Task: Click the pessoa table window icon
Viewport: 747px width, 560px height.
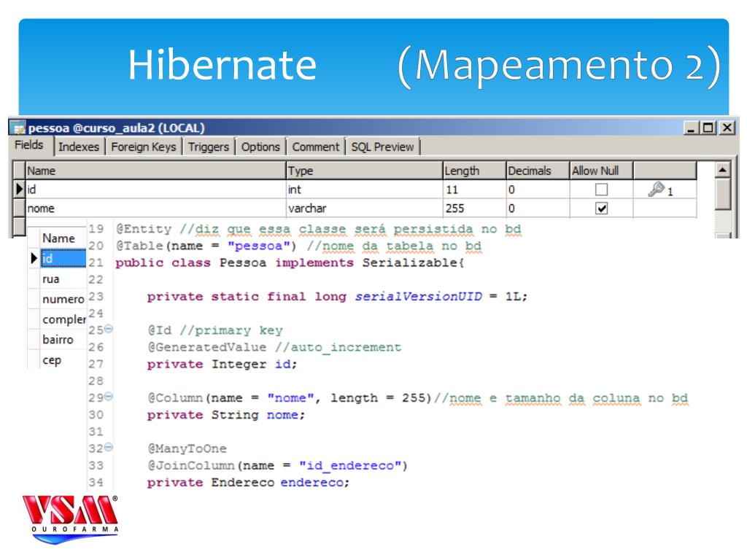Action: (18, 128)
